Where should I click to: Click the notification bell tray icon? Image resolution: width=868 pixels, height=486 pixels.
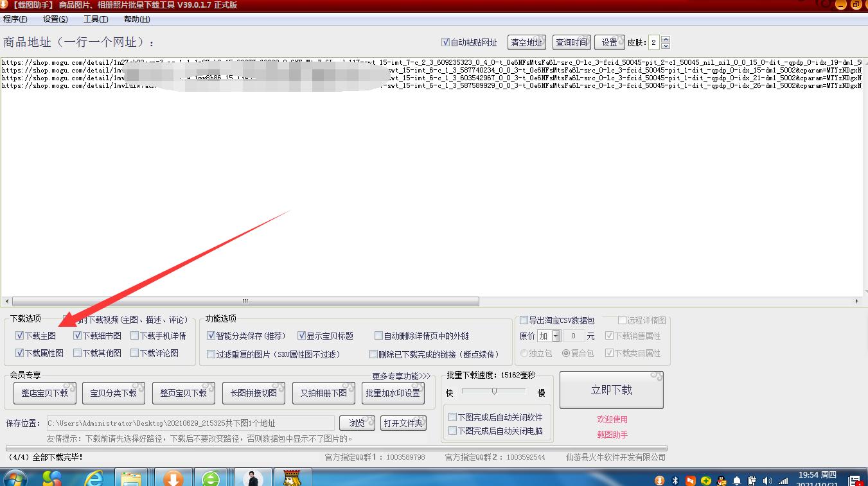pyautogui.click(x=737, y=480)
